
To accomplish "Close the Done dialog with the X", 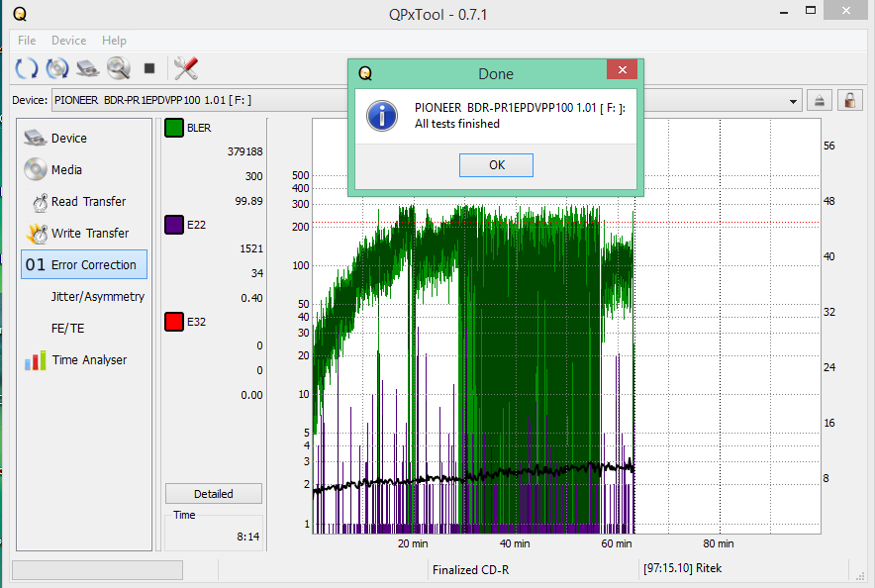I will tap(623, 69).
